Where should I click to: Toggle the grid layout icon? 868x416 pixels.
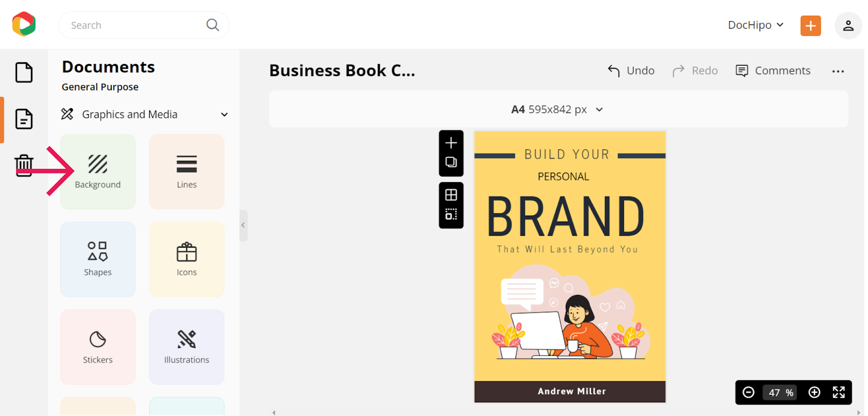coord(451,194)
